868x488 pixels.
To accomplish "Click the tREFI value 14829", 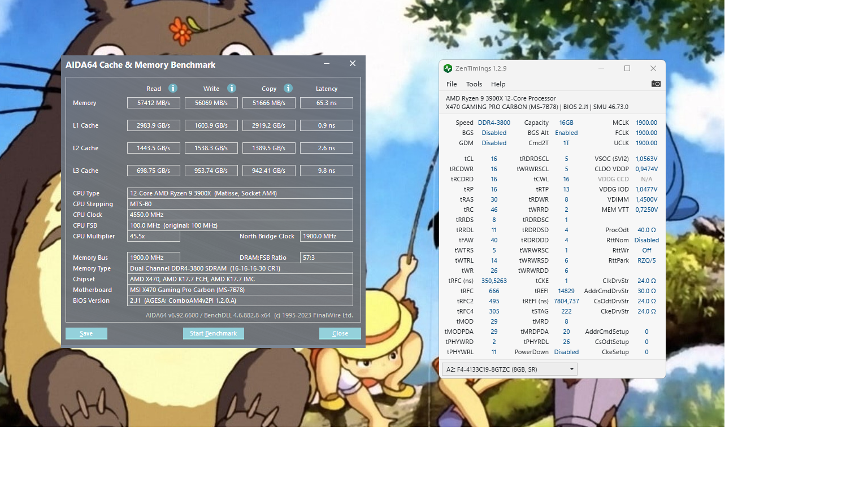I will click(x=566, y=291).
